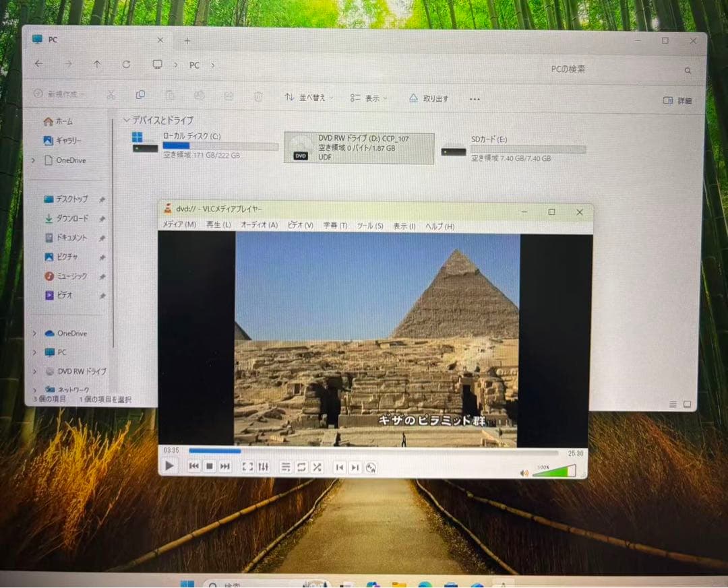
Task: Show the VLC playlist icon
Action: (x=286, y=467)
